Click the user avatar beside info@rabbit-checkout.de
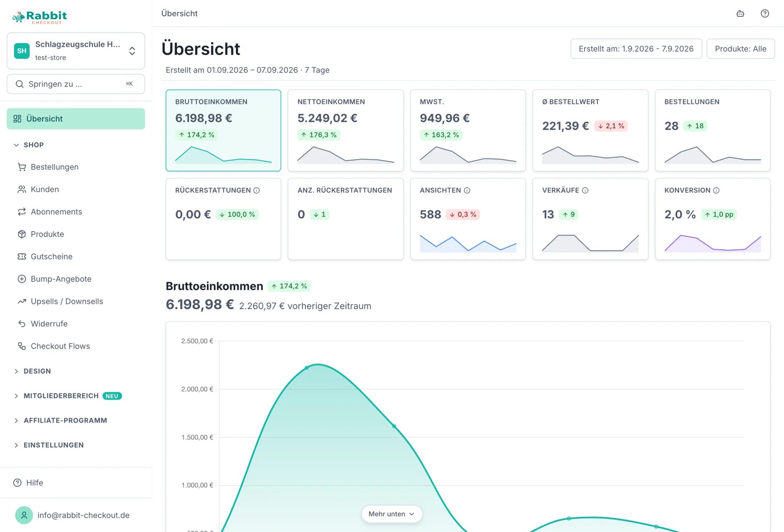Image resolution: width=784 pixels, height=532 pixels. tap(24, 515)
